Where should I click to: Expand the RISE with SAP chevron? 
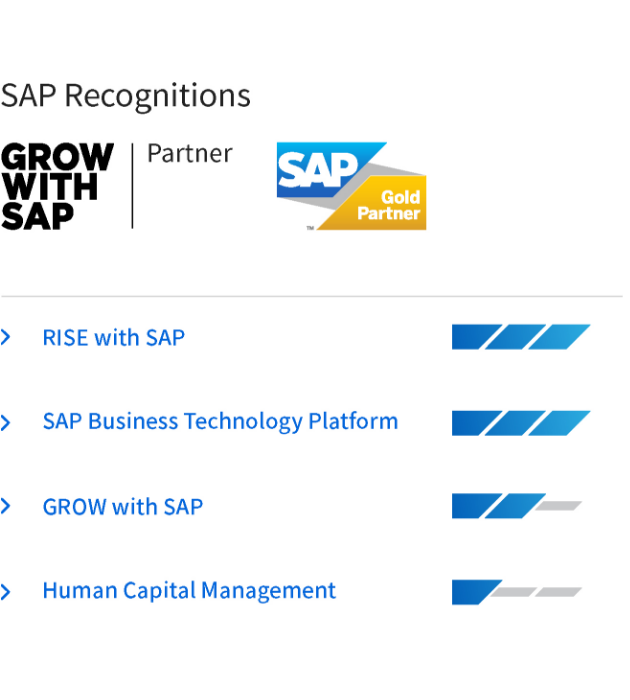[7, 338]
